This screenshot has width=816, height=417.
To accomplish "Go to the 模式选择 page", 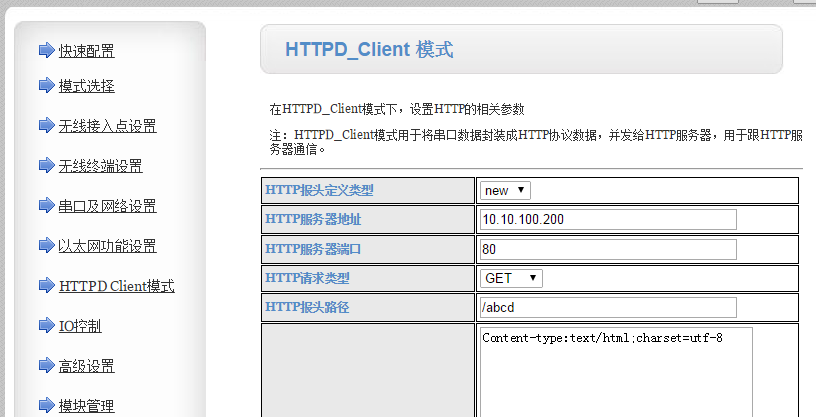I will (x=86, y=86).
